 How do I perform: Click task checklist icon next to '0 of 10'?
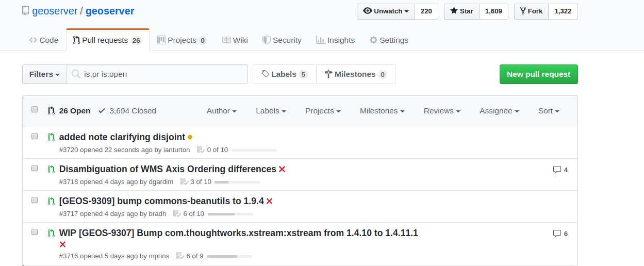point(201,150)
